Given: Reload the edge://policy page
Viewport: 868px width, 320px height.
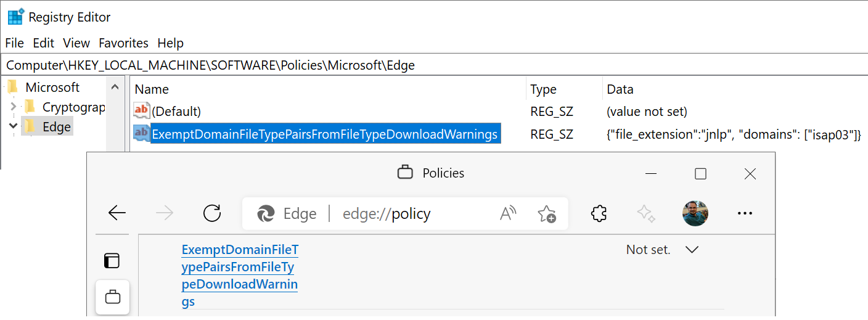Looking at the screenshot, I should click(x=211, y=213).
